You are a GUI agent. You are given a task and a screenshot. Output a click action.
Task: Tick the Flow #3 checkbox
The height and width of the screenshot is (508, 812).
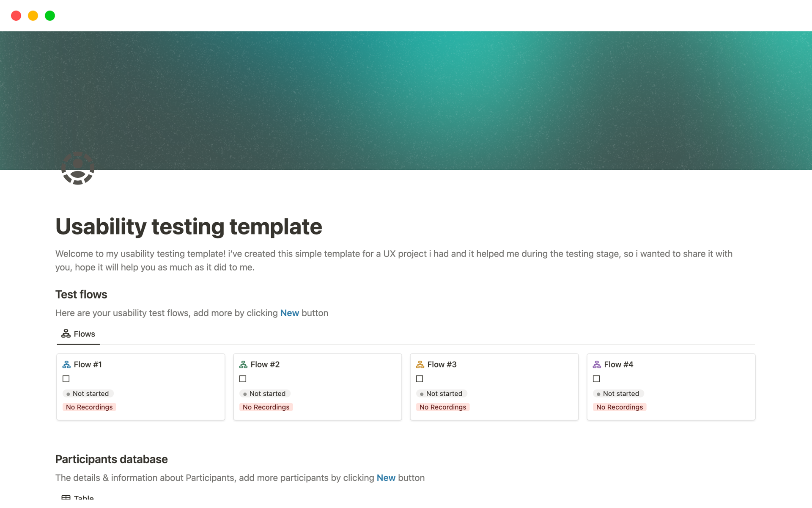420,379
